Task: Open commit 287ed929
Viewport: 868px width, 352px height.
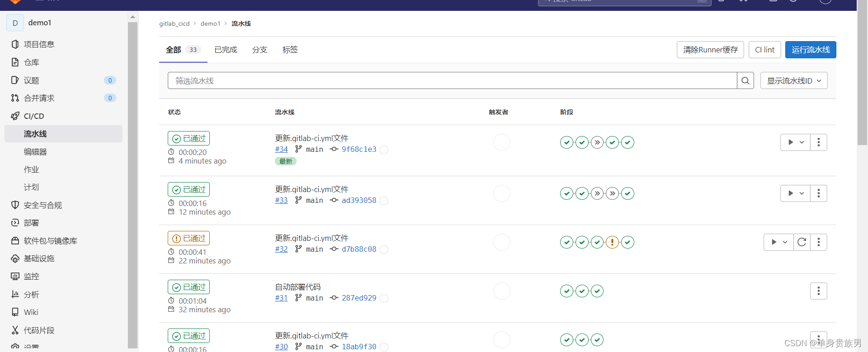Action: (x=359, y=298)
